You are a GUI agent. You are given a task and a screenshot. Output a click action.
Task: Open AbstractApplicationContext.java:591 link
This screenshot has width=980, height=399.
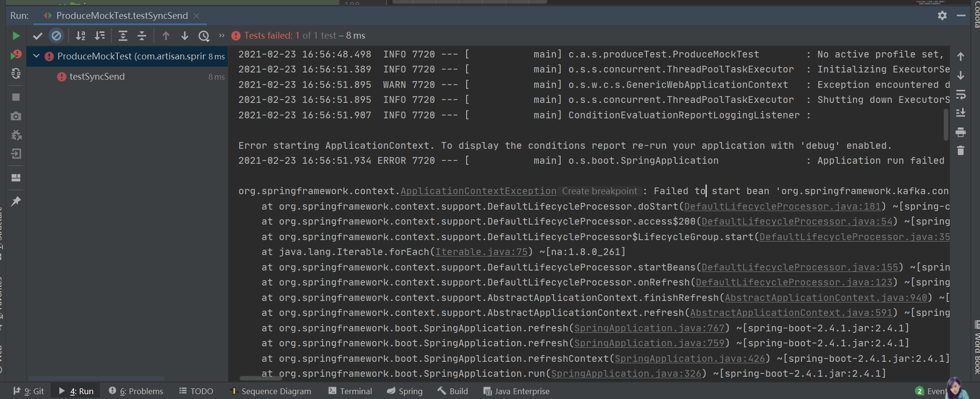[x=791, y=313]
